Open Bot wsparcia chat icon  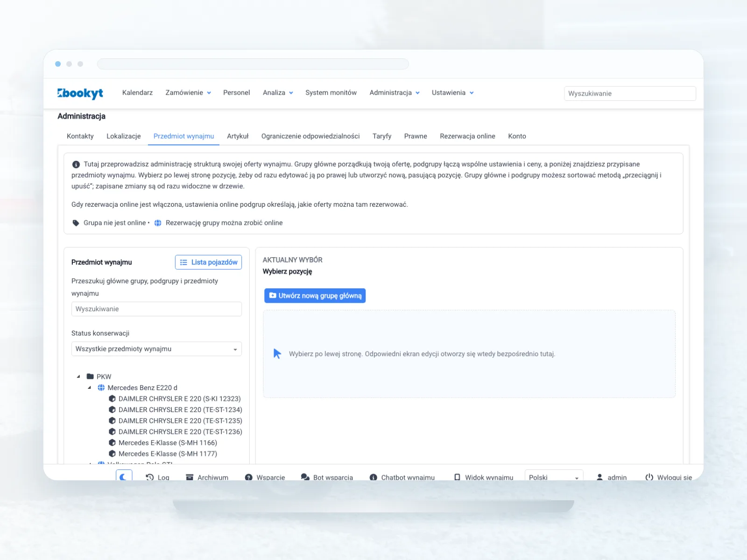(x=305, y=477)
